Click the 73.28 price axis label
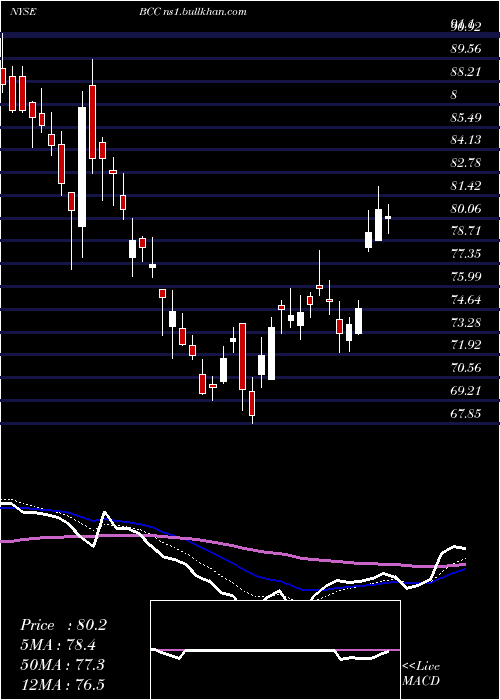This screenshot has height=700, width=500. pos(466,322)
